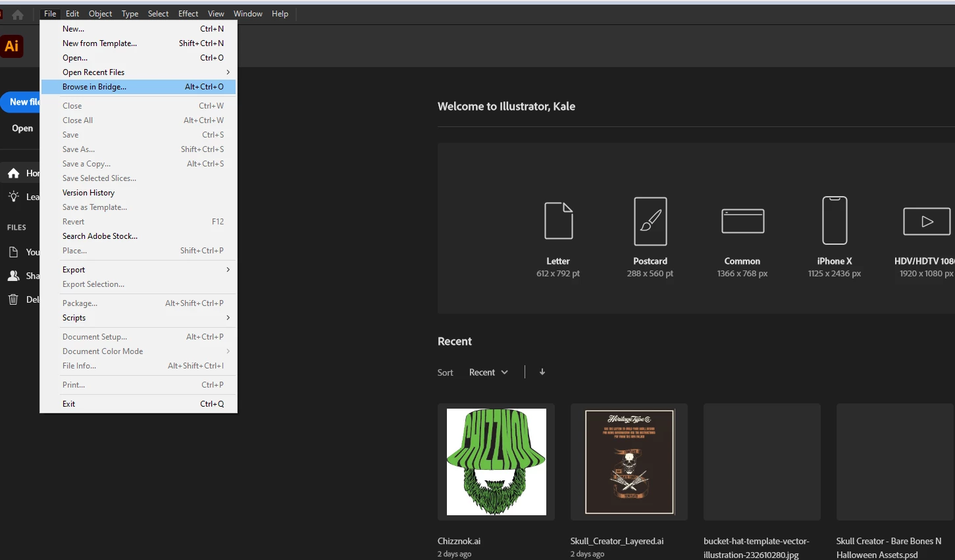The height and width of the screenshot is (560, 955).
Task: Open Skull_Creator_Layered.ai thumbnail
Action: point(629,462)
